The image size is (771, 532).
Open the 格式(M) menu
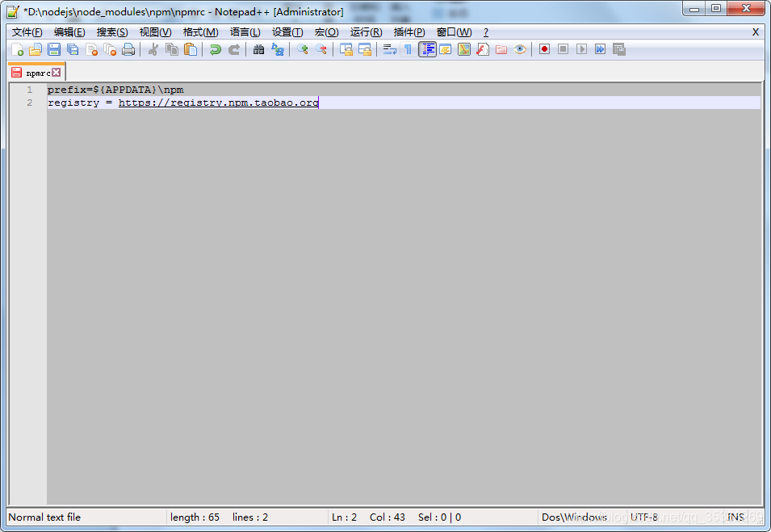[x=200, y=32]
